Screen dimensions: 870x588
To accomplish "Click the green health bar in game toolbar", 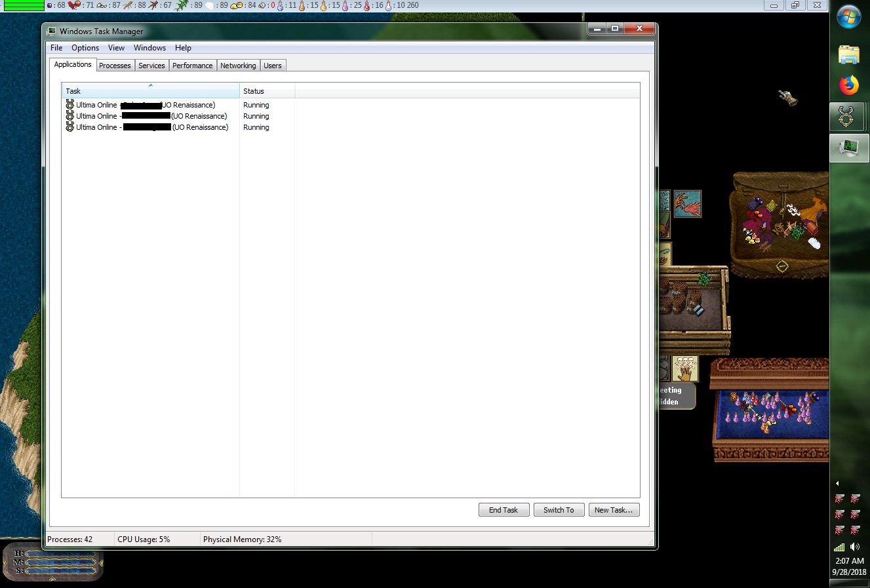I will (24, 5).
